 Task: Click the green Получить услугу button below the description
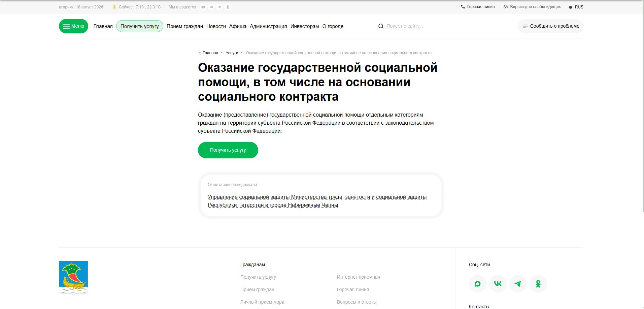(x=228, y=150)
